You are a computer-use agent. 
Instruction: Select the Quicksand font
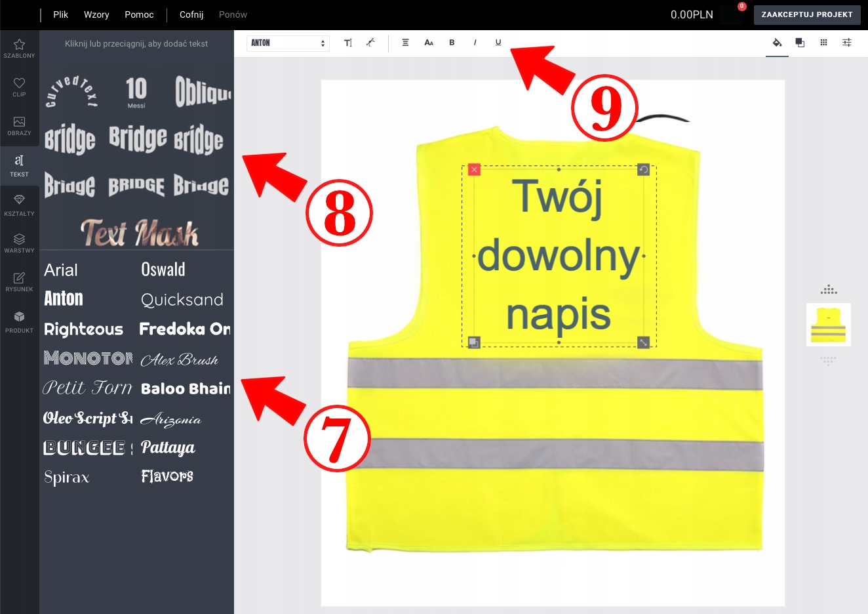pyautogui.click(x=182, y=300)
